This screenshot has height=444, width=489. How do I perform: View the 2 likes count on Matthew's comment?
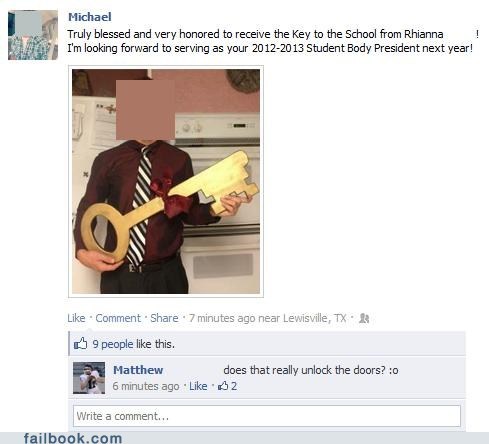(x=234, y=386)
